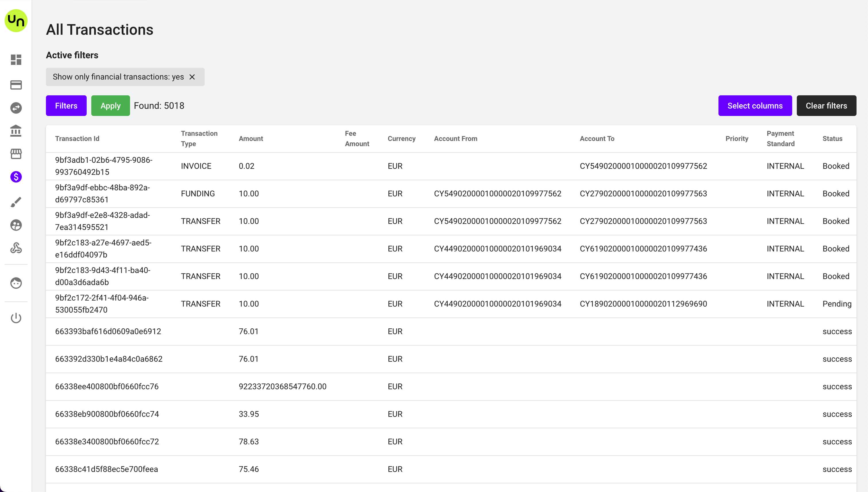Screen dimensions: 868x492
Task: Click amount 92233720368547760.00
Action: pos(282,386)
